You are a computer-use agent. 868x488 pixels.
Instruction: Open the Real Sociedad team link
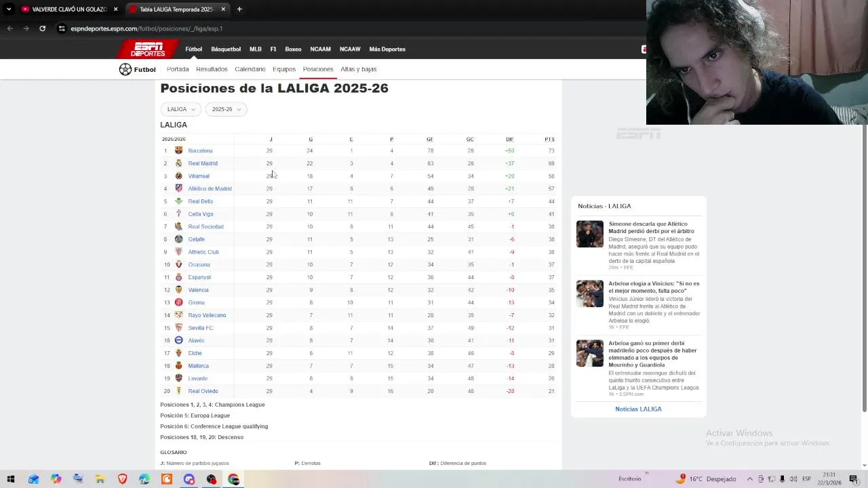point(205,226)
